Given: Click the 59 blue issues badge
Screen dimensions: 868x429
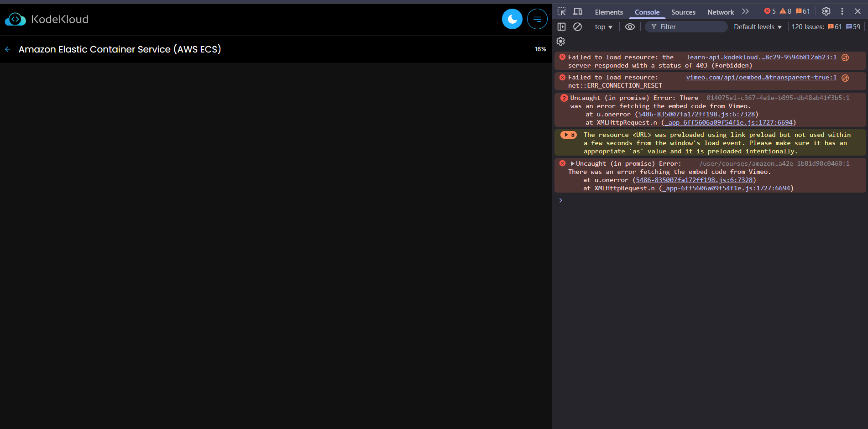Looking at the screenshot, I should pyautogui.click(x=853, y=27).
